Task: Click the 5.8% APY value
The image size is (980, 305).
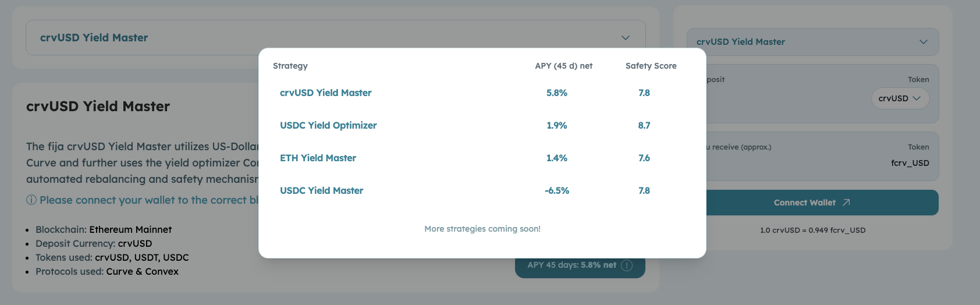Action: (557, 93)
